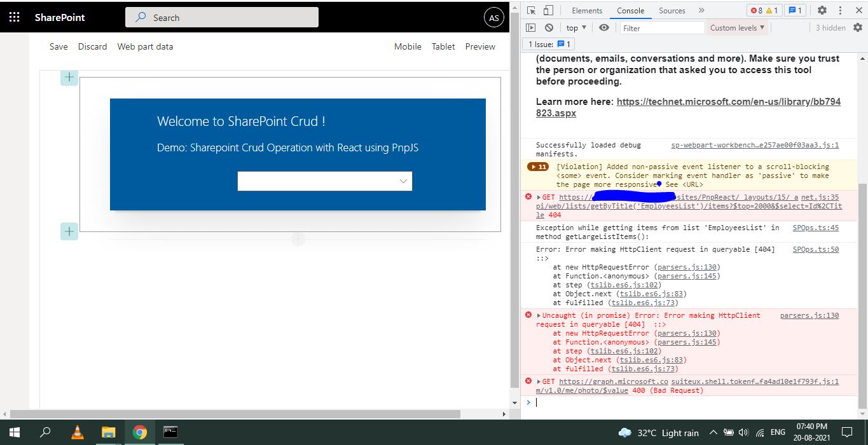Screen dimensions: 868x445
Task: Show the console sidebar panel
Action: (x=531, y=27)
